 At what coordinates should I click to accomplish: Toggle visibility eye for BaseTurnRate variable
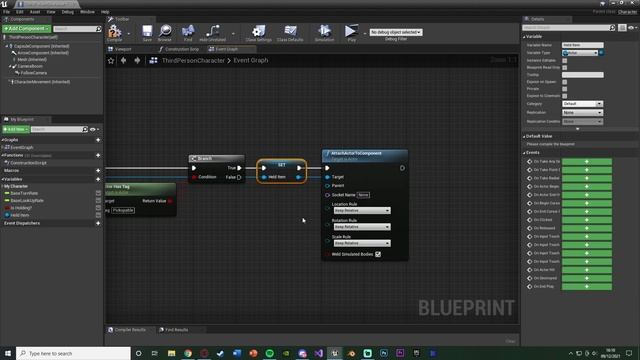click(x=98, y=193)
